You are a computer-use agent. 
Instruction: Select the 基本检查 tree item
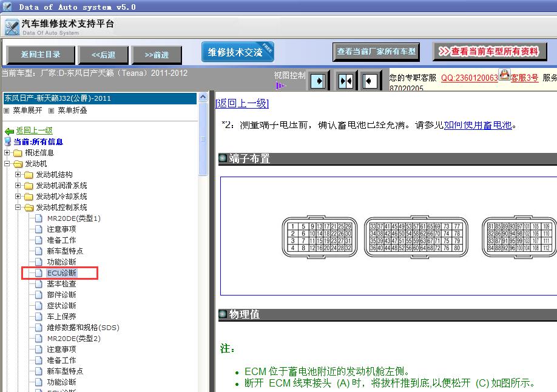[x=61, y=284]
